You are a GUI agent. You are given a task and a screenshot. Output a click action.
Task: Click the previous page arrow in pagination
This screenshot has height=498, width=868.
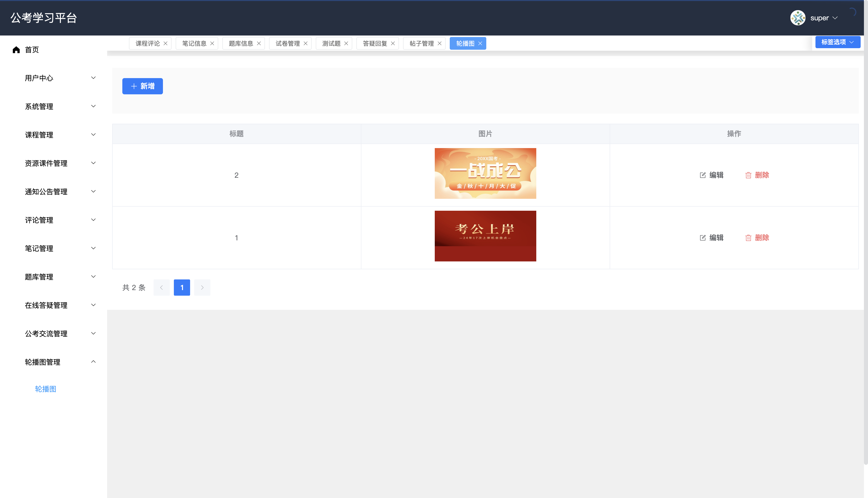(x=162, y=288)
